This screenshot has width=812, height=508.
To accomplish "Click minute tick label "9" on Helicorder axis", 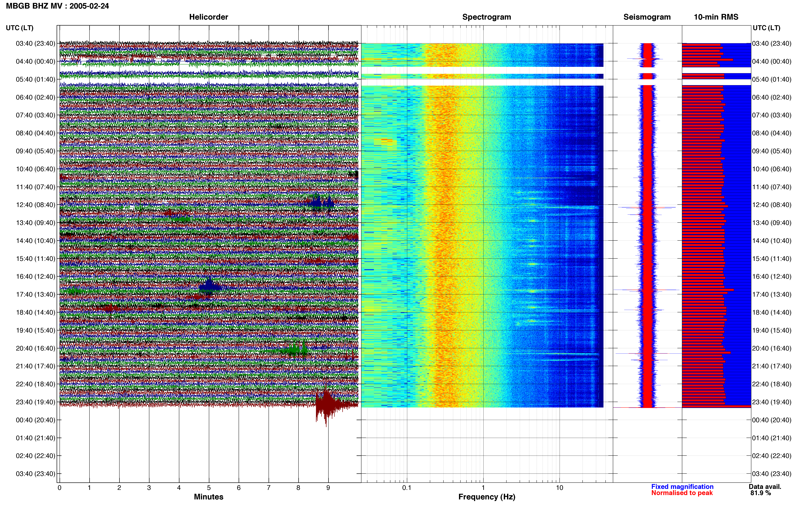I will point(328,488).
